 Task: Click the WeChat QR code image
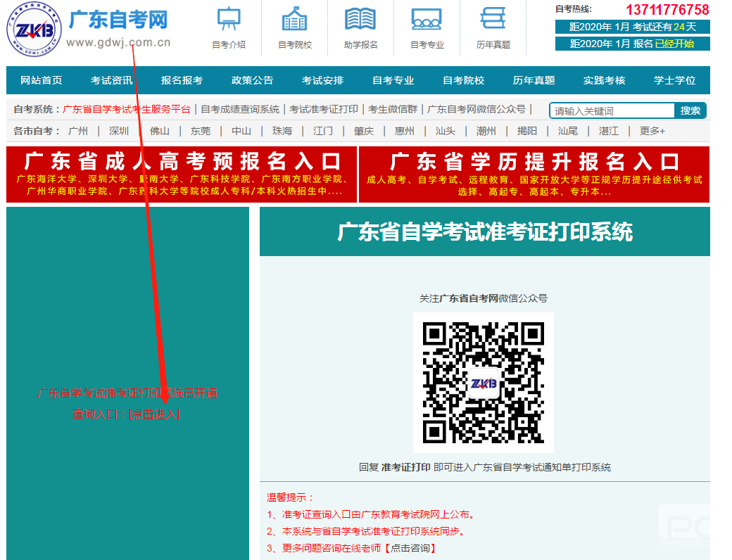tap(483, 382)
